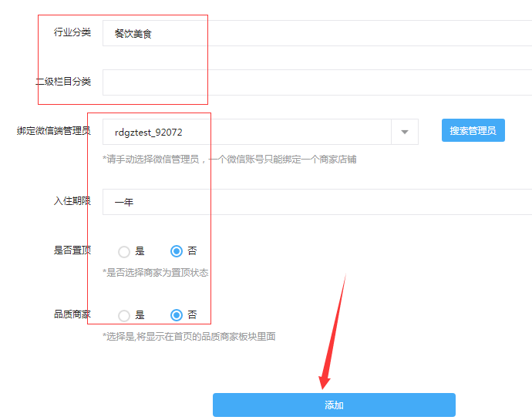
Task: Open the empty 二级栏目分类 dropdown
Action: 317,82
